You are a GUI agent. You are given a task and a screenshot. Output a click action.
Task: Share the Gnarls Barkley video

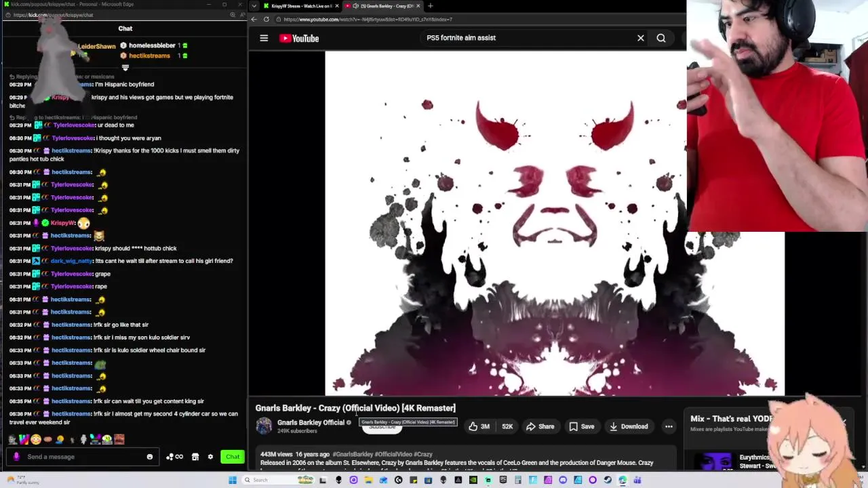tap(540, 426)
